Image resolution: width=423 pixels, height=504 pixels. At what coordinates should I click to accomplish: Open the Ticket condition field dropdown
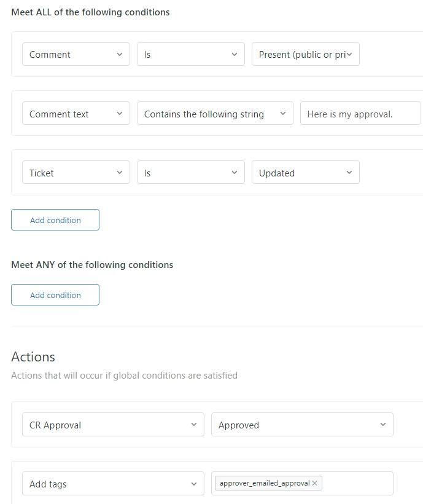tap(76, 173)
